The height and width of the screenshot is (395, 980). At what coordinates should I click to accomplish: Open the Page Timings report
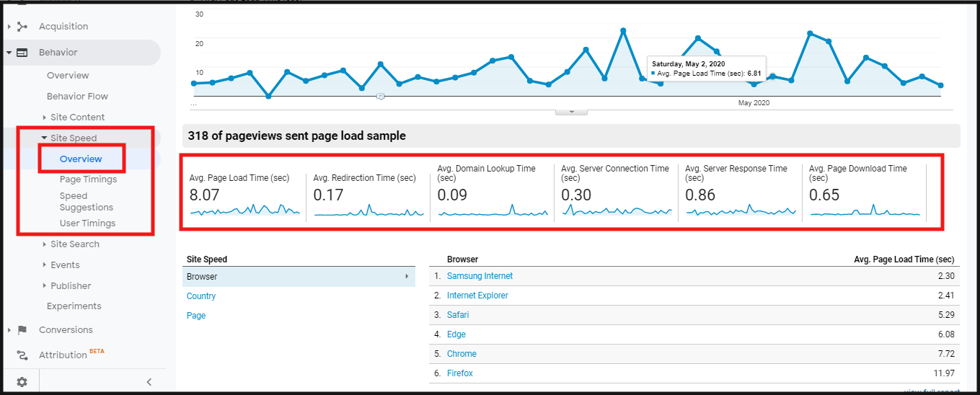(x=88, y=179)
